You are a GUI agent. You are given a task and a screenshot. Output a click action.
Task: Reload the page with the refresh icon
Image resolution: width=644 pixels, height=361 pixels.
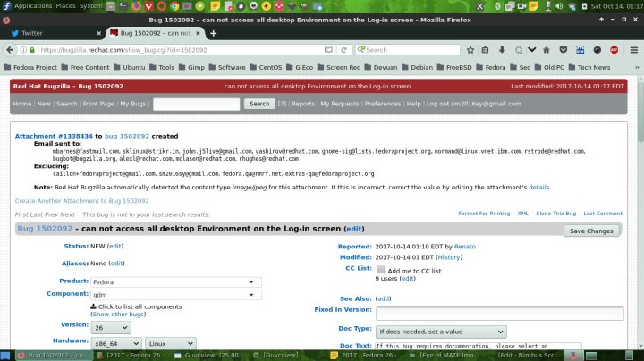pyautogui.click(x=343, y=50)
